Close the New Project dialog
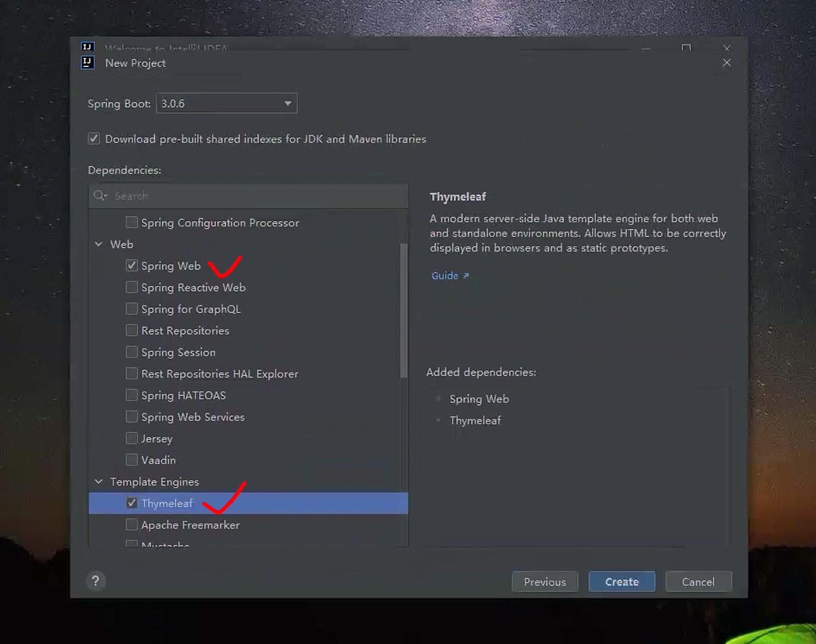 (727, 63)
